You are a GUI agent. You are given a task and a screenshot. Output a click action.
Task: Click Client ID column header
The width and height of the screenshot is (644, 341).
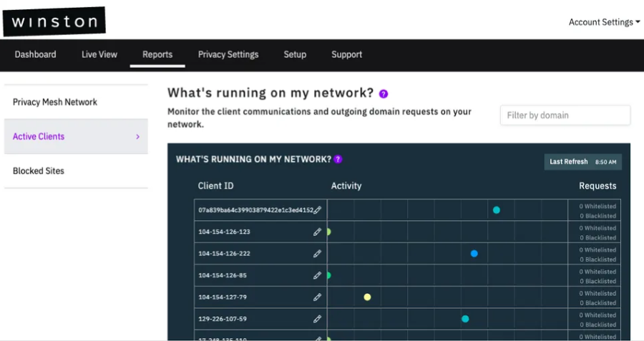[x=215, y=186]
